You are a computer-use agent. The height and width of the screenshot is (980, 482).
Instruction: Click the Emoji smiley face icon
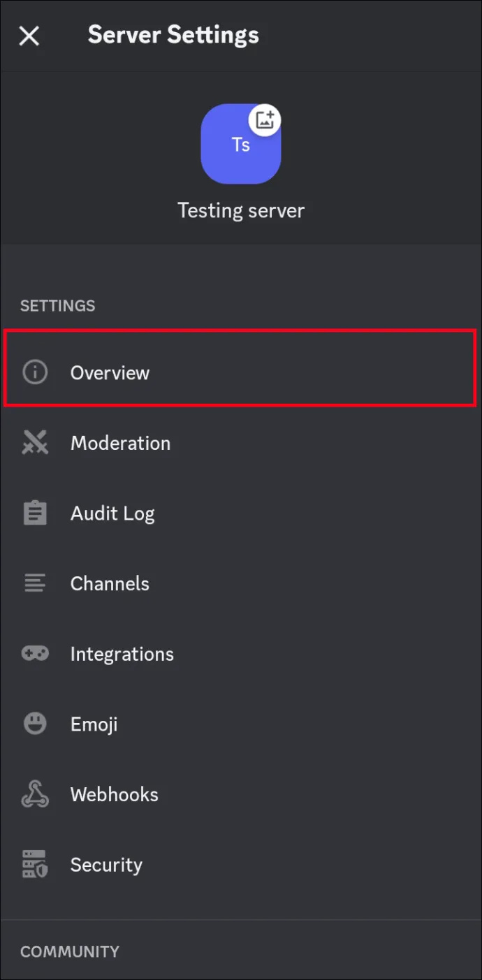pyautogui.click(x=35, y=724)
